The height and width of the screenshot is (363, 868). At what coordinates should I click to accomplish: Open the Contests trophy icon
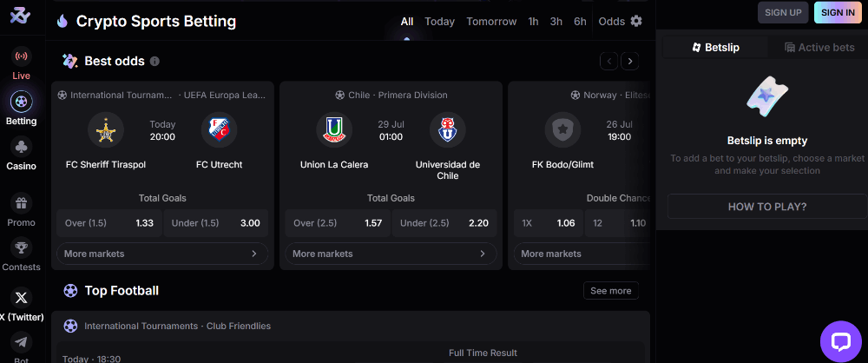coord(22,247)
